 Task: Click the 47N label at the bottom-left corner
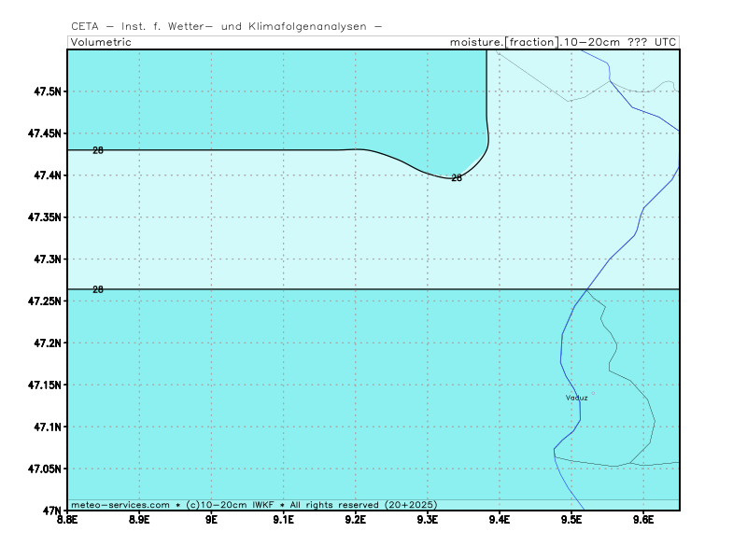50,511
